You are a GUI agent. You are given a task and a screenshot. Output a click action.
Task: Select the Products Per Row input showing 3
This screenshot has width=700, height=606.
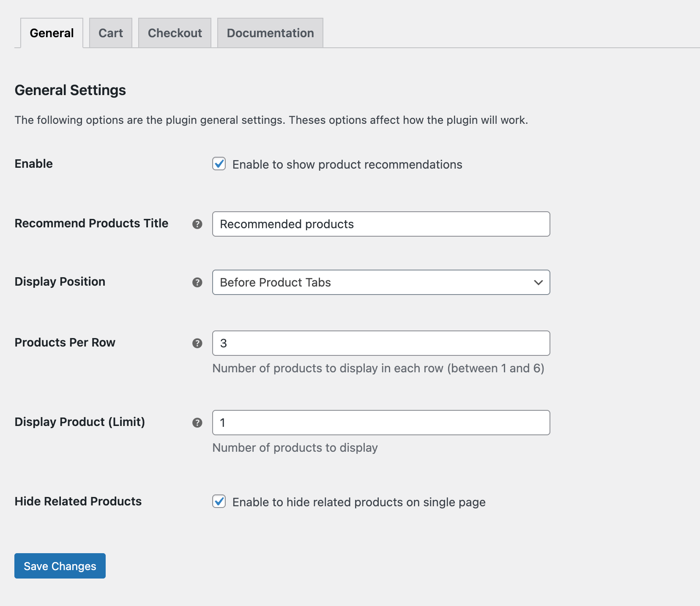click(380, 343)
